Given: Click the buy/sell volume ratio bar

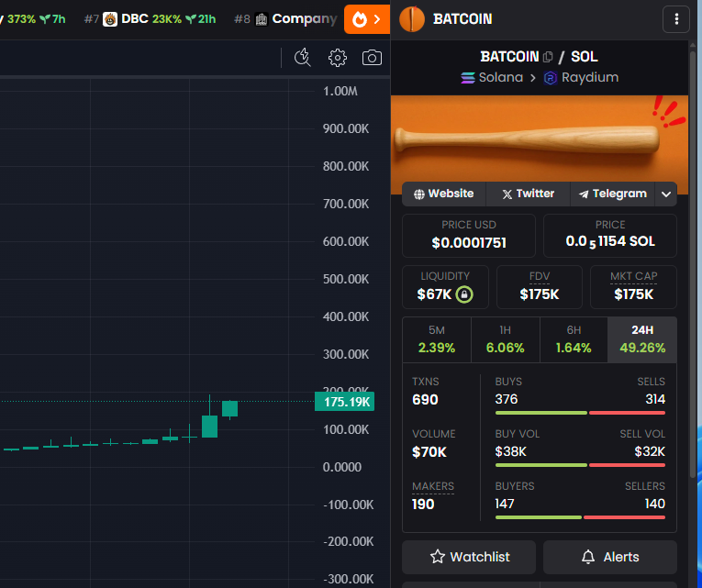Looking at the screenshot, I should [580, 465].
